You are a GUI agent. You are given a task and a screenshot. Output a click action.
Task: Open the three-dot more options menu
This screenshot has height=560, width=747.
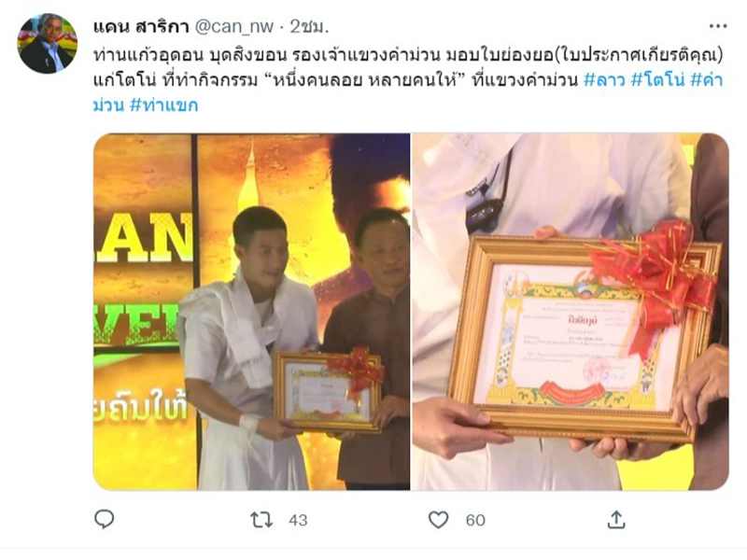[718, 26]
